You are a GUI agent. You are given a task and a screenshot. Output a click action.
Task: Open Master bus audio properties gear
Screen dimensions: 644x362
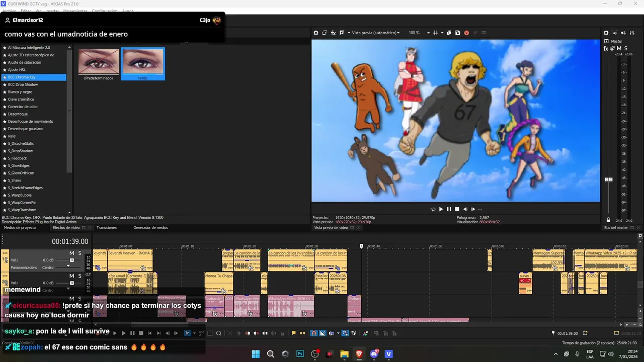point(606,33)
